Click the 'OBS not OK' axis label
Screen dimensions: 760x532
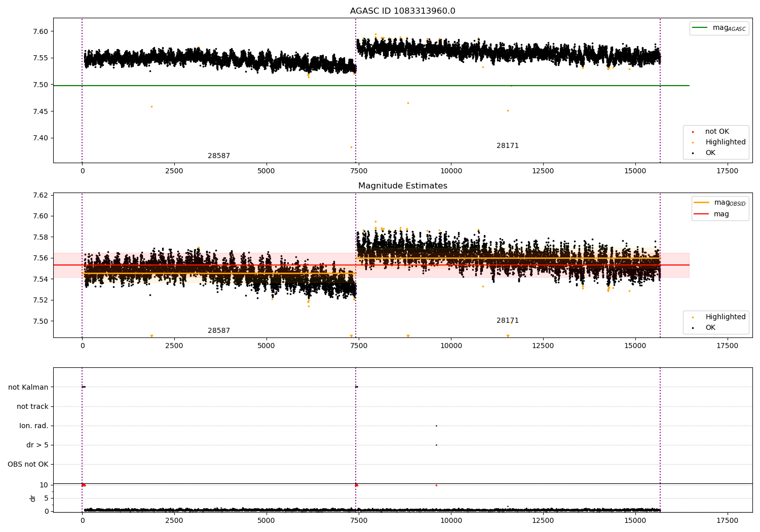tap(28, 464)
